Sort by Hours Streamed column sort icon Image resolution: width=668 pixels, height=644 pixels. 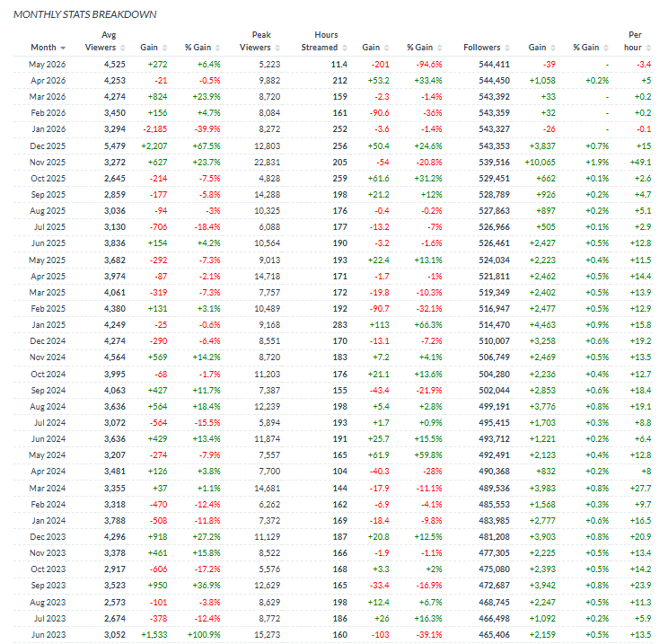[345, 48]
